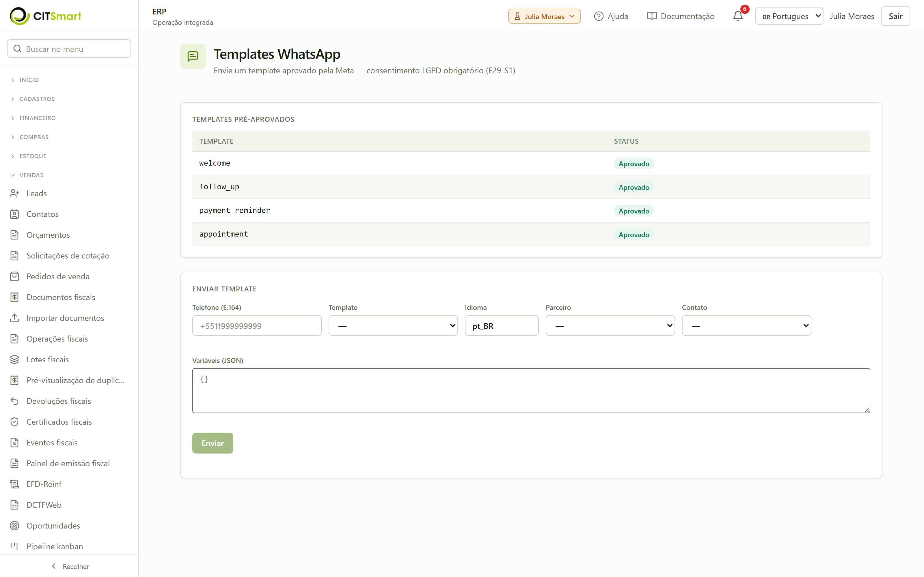The image size is (924, 577).
Task: Open Devoluções fiscais via its arrow icon
Action: click(x=14, y=401)
